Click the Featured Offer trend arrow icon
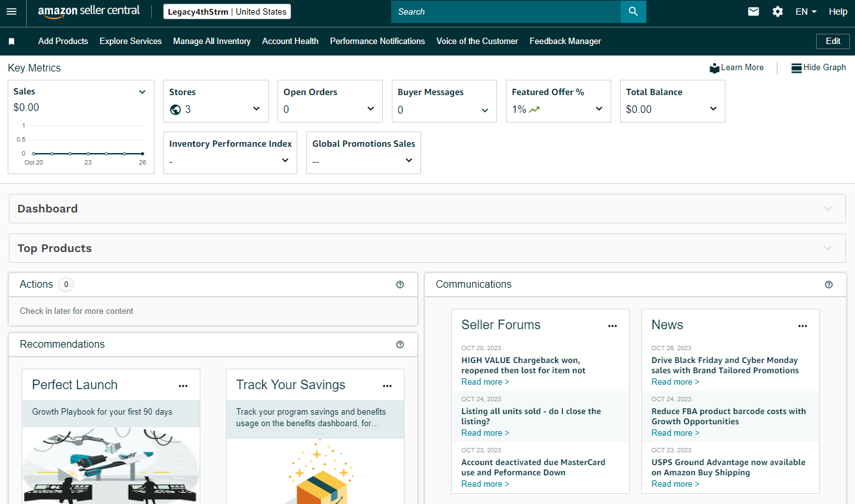855x504 pixels. tap(535, 110)
